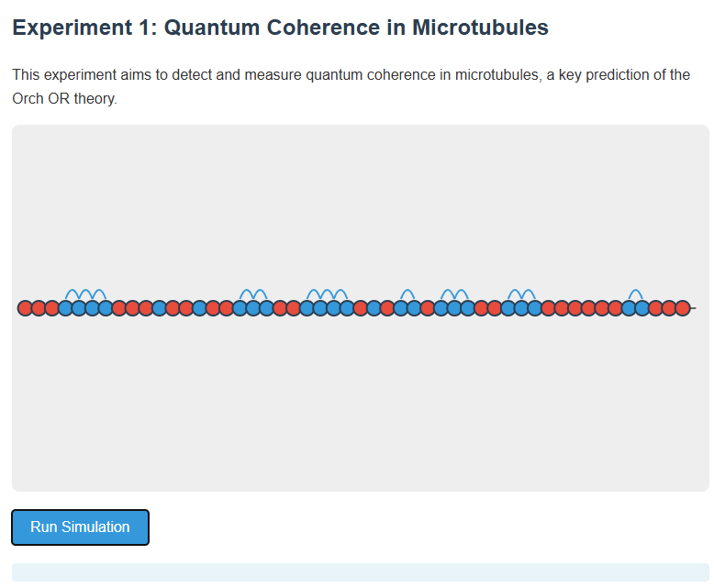
Task: Select the third red circle from the right end
Action: point(655,308)
